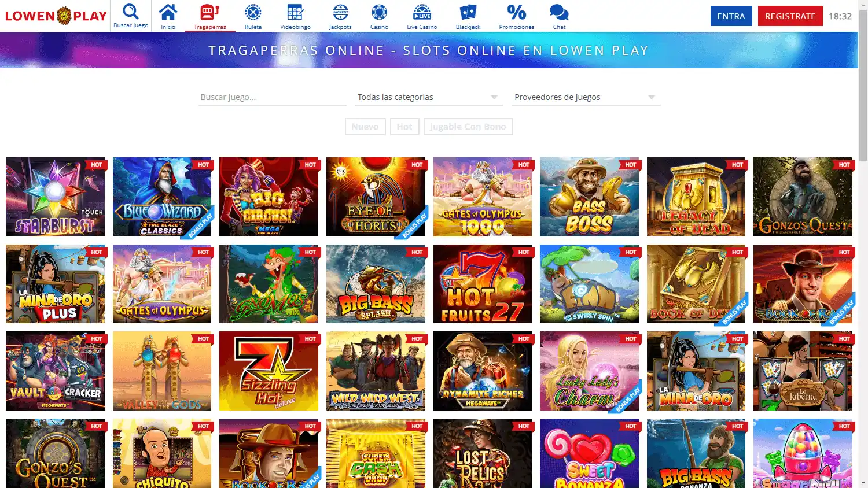Open the Live Casino icon
Image resolution: width=868 pixels, height=488 pixels.
click(422, 12)
